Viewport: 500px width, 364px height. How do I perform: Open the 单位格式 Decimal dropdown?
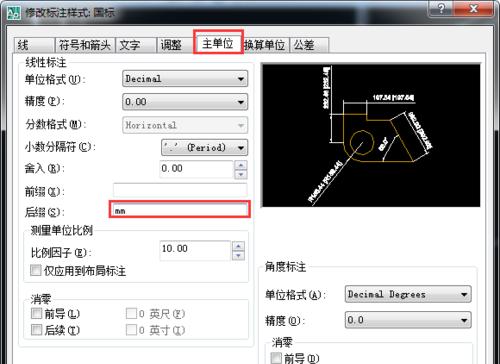click(185, 79)
